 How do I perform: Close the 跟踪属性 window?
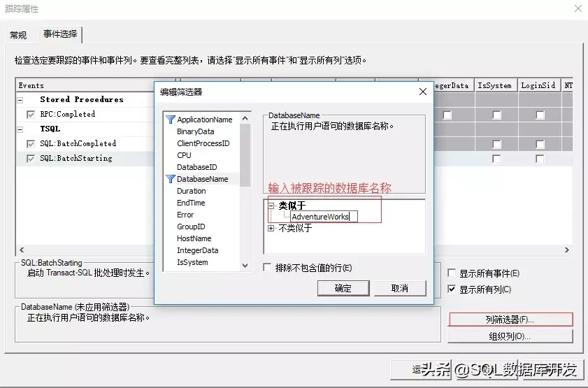[x=578, y=8]
